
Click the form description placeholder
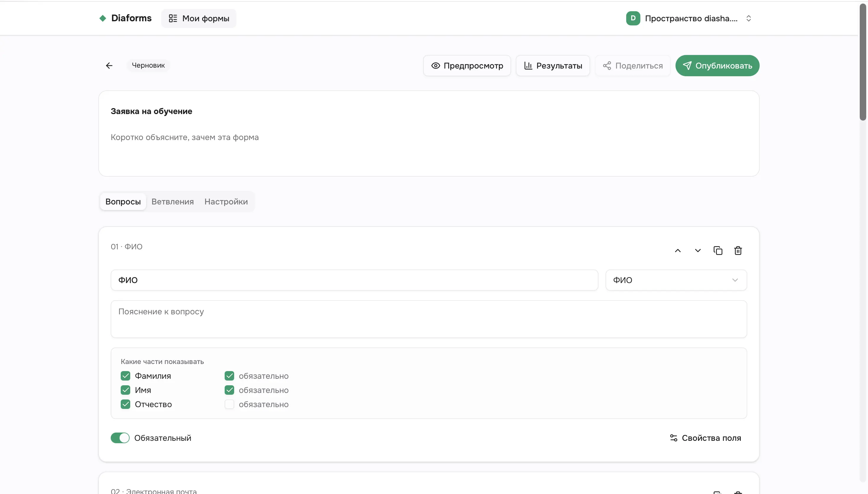pyautogui.click(x=185, y=137)
